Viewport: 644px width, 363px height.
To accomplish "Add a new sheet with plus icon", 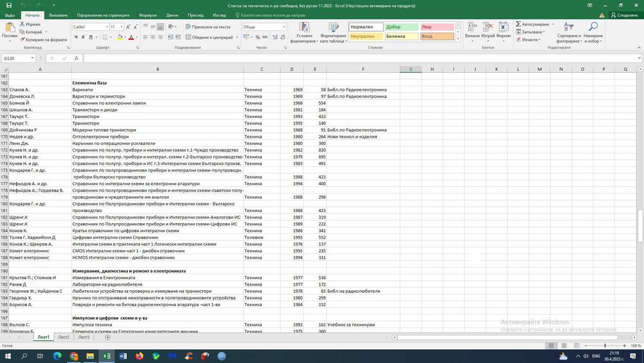I will (108, 337).
